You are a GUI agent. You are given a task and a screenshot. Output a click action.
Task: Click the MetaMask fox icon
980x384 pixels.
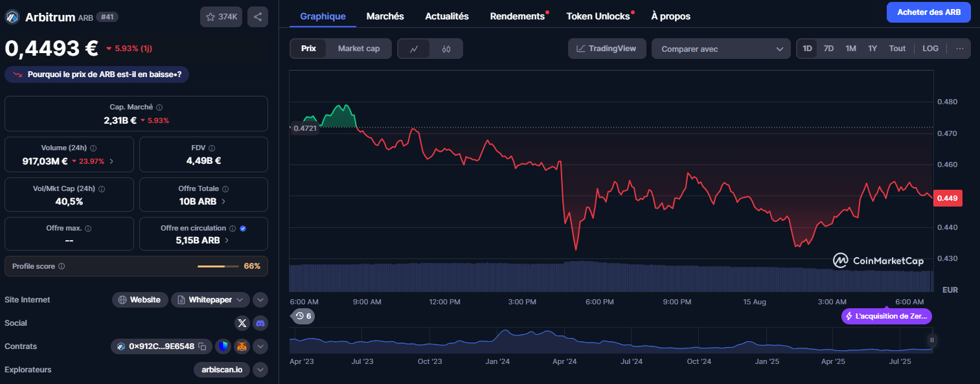242,346
